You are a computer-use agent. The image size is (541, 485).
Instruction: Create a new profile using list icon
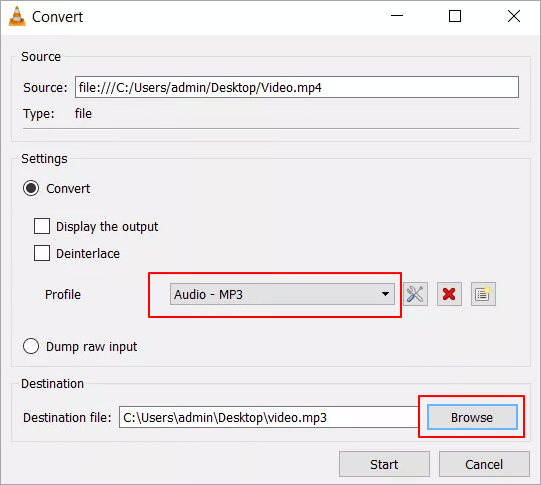click(483, 294)
